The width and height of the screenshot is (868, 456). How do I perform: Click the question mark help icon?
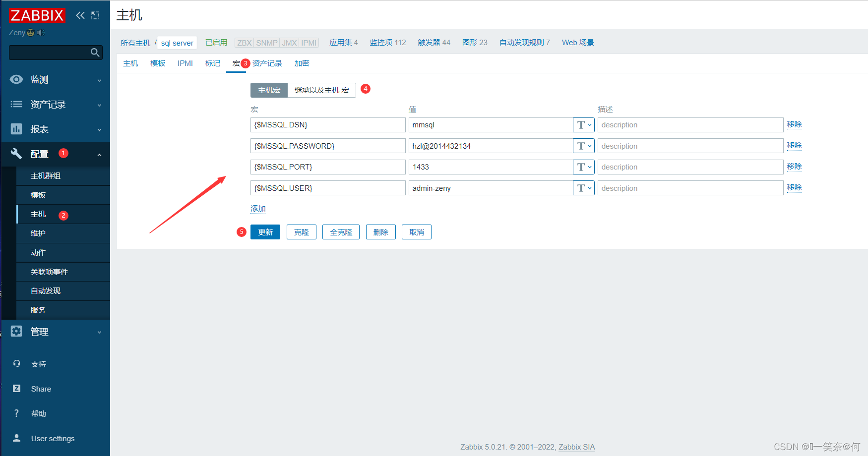[17, 413]
